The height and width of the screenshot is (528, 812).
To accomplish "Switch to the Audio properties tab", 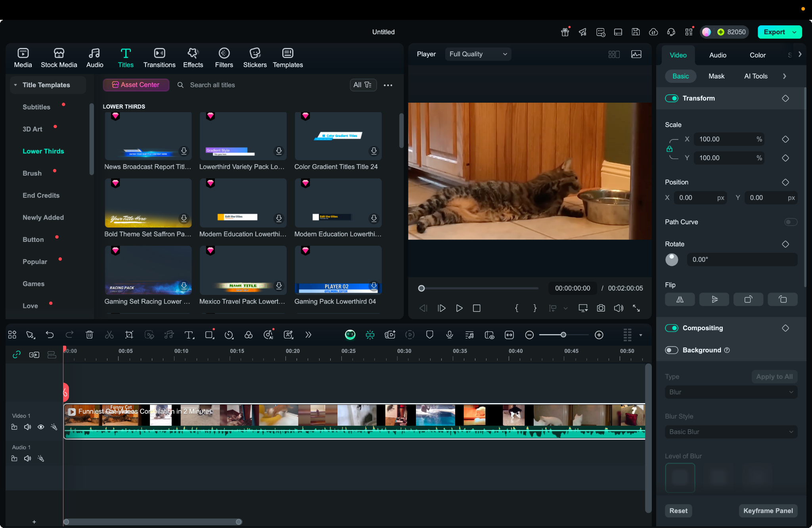I will click(718, 55).
